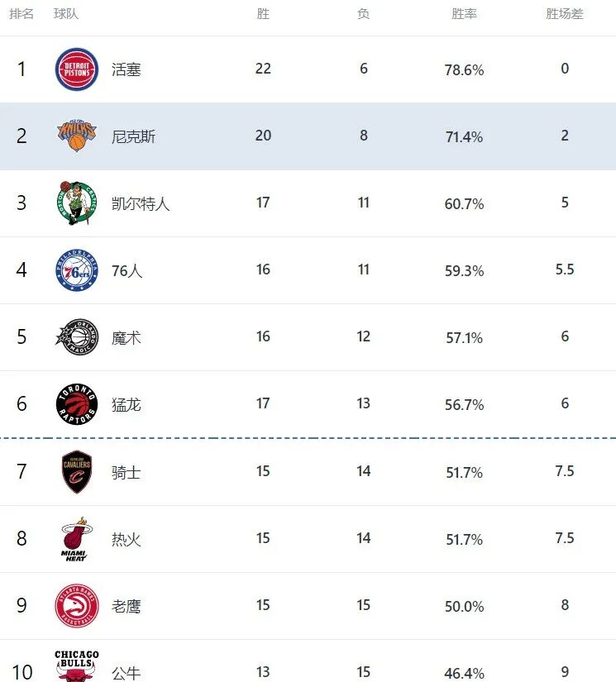Screen dimensions: 616x682
Task: Sort by the 负 losses column header
Action: tap(364, 15)
